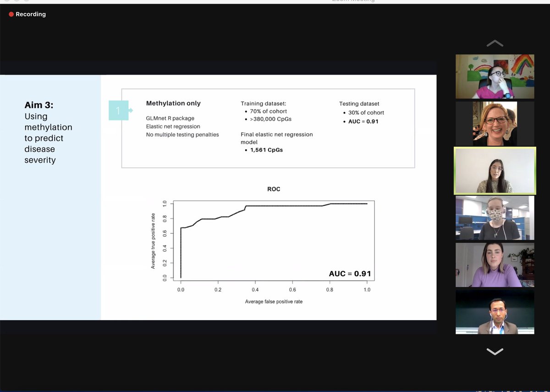This screenshot has width=550, height=392.
Task: Click the '70% of cohort' bullet
Action: 268,111
